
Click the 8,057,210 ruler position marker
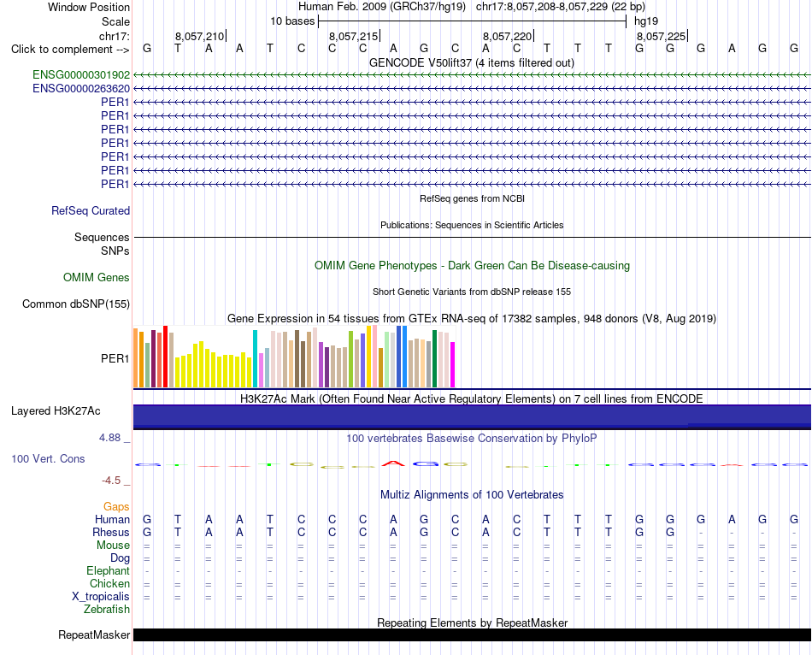tap(200, 36)
